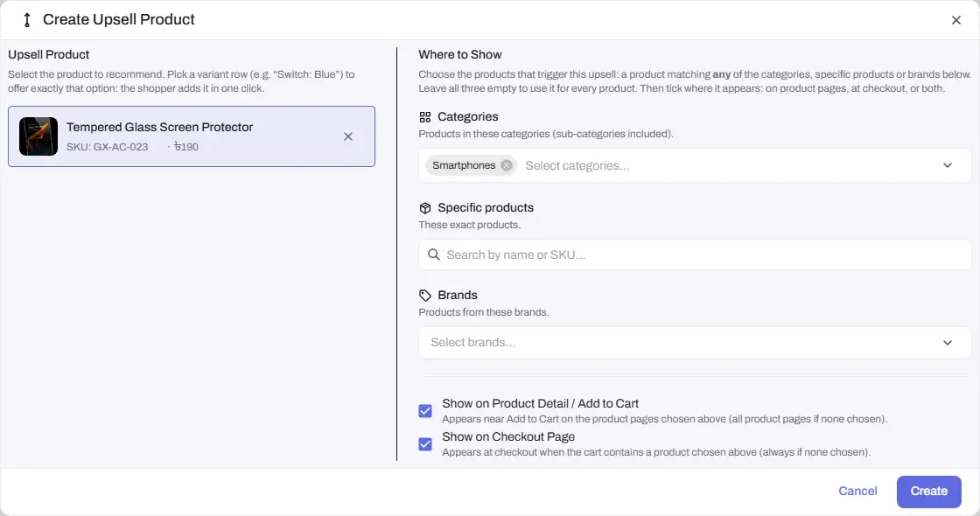Close the Create Upsell Product dialog

pos(955,20)
